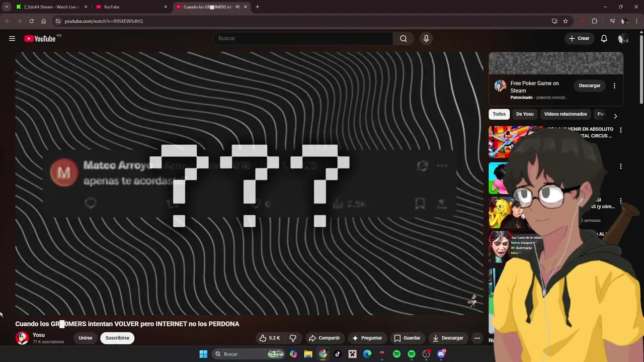The height and width of the screenshot is (362, 644).
Task: Like the video with 5.2 K likes
Action: (270, 338)
